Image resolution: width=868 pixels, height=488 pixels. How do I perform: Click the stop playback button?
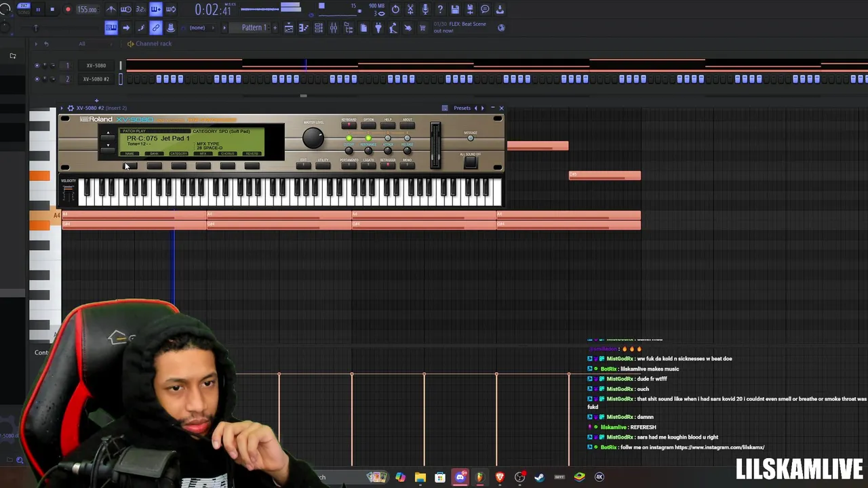52,9
